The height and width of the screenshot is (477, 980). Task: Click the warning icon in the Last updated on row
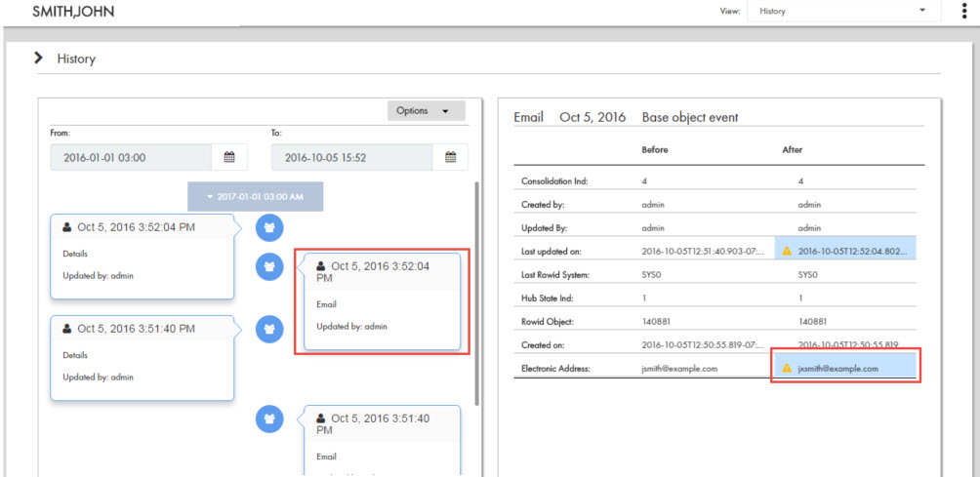tap(788, 251)
